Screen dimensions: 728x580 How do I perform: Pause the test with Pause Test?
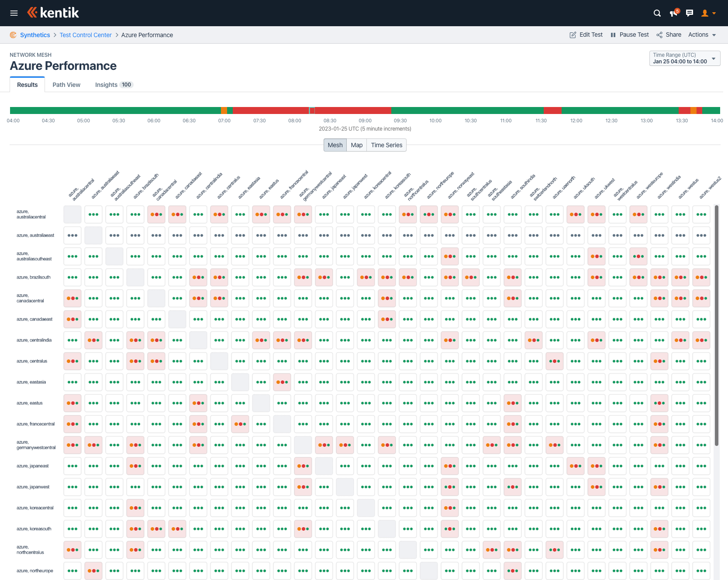[629, 35]
